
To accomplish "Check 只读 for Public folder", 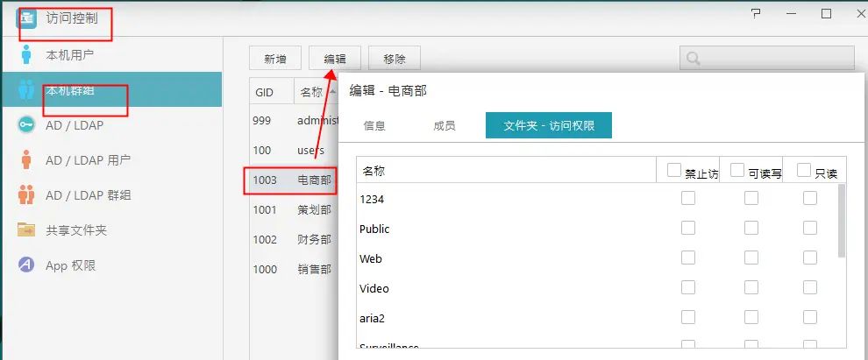I will [x=810, y=228].
